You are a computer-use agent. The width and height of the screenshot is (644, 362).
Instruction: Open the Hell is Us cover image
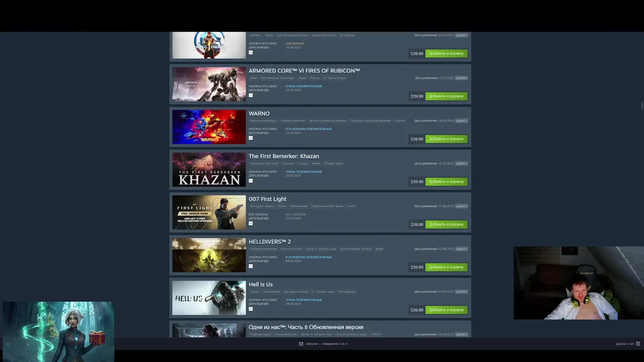coord(209,298)
